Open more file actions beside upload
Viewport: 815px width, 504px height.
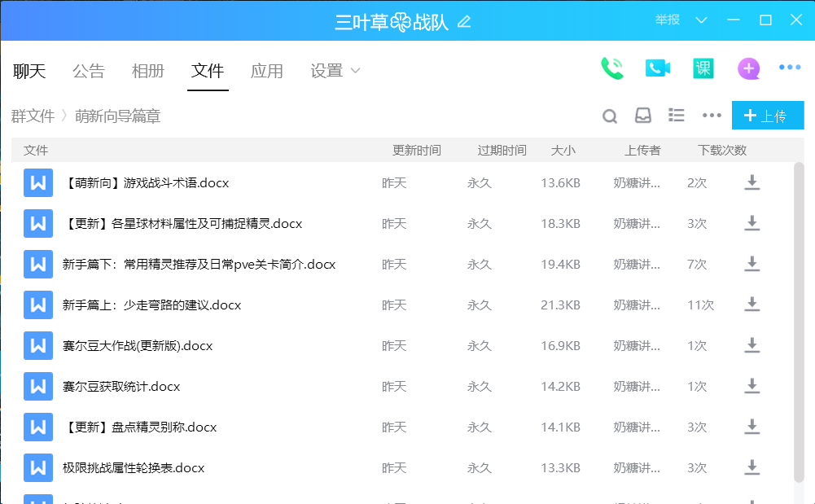(x=712, y=116)
